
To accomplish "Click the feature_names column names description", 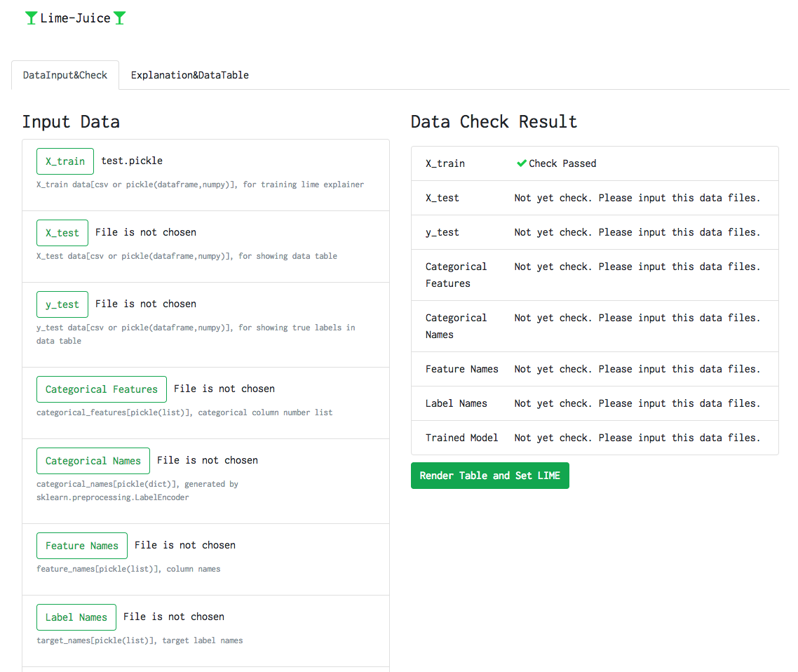I will tap(128, 569).
